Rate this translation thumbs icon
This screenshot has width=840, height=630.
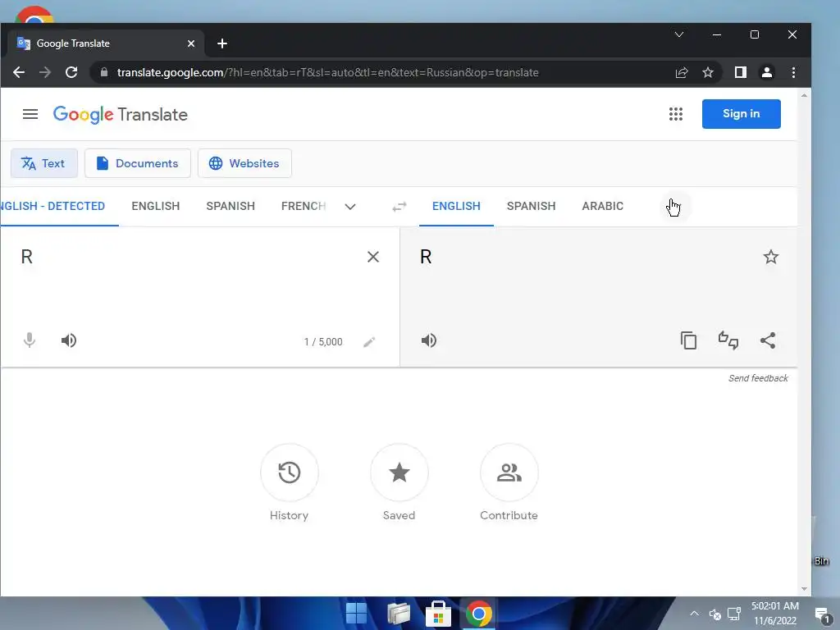pos(728,340)
